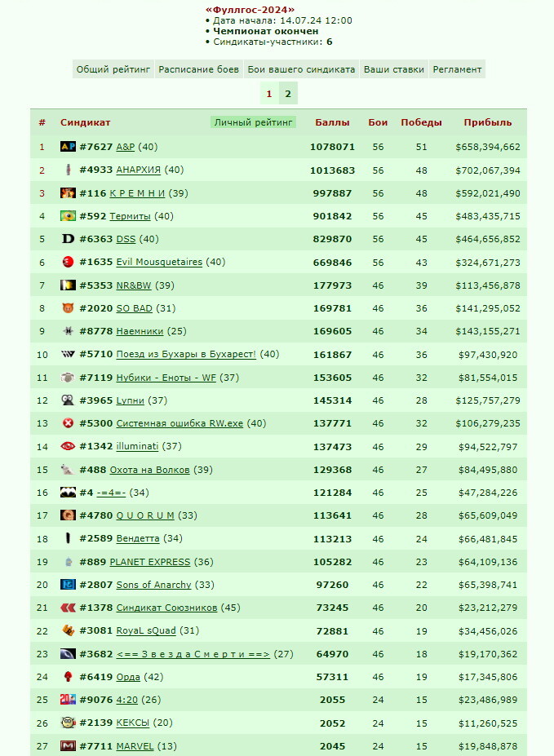Click the Звезда Смерти emblem icon

[x=68, y=654]
